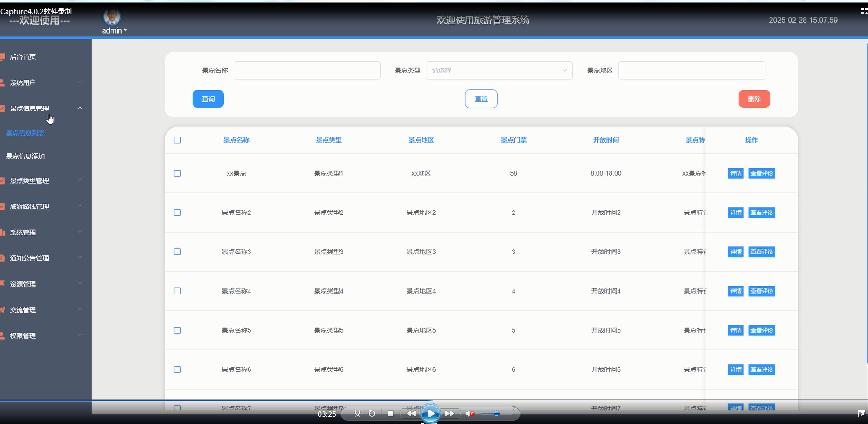
Task: Stop the video playback
Action: point(390,413)
